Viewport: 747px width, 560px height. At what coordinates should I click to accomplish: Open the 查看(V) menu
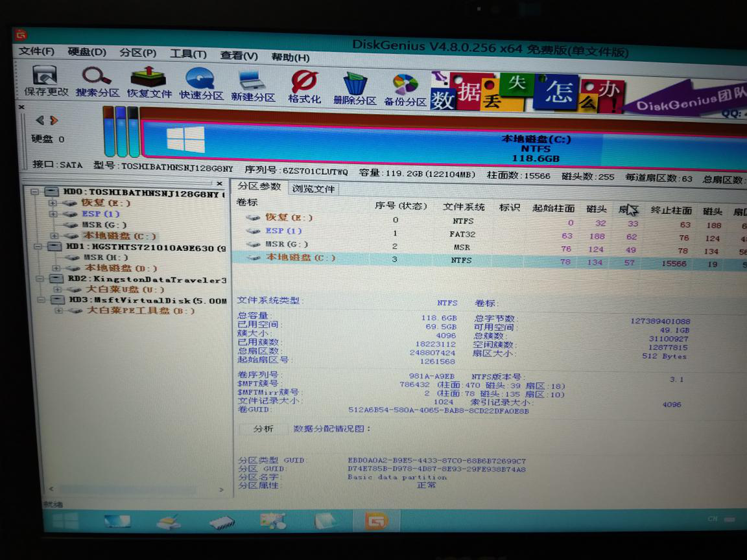coord(239,56)
